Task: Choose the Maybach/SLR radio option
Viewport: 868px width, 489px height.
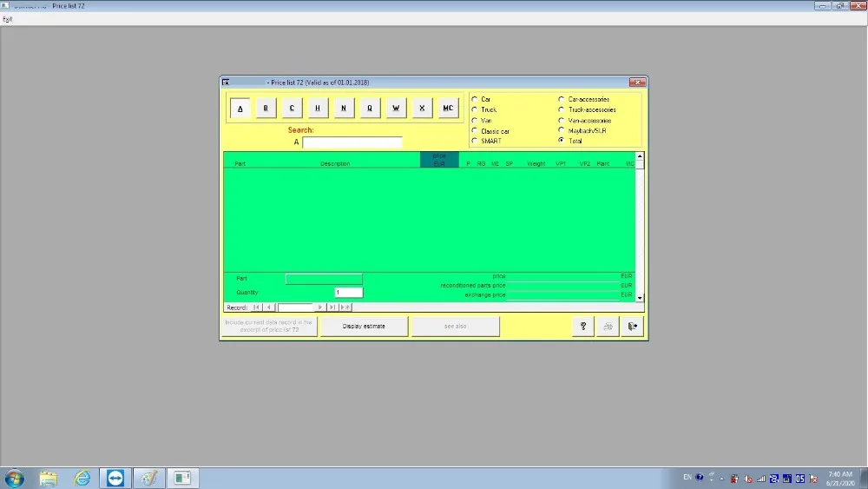Action: (562, 130)
